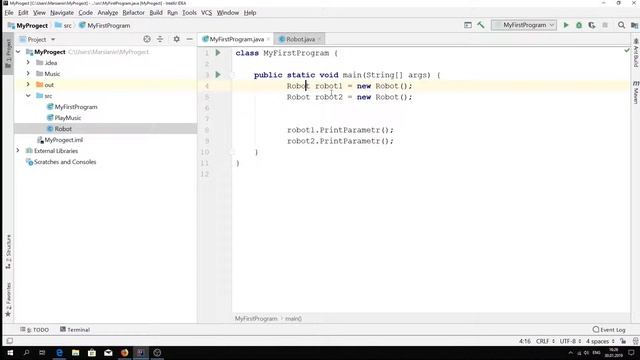This screenshot has height=360, width=640.
Task: Toggle the Project side tool window
Action: [8, 54]
